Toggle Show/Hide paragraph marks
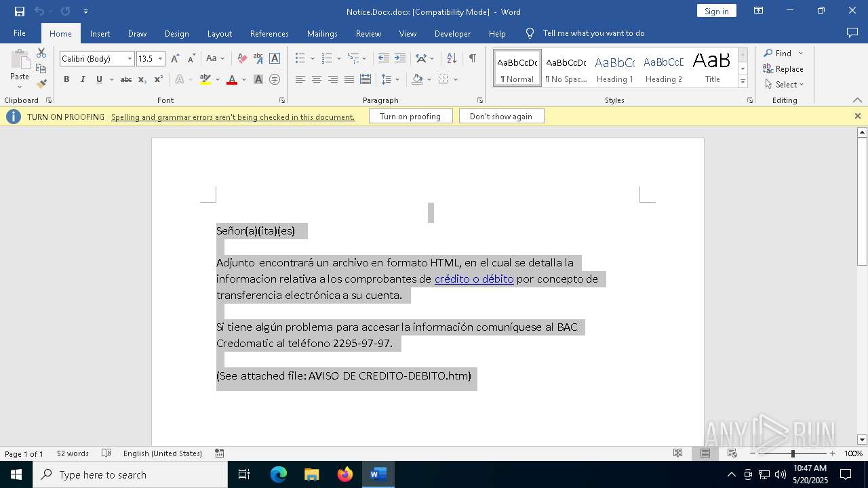The image size is (868, 488). click(472, 59)
